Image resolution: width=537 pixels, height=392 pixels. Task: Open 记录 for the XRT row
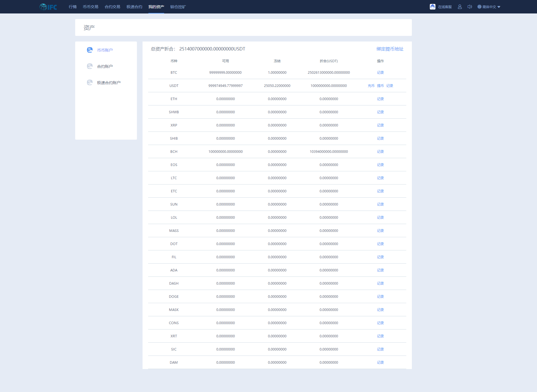point(380,336)
